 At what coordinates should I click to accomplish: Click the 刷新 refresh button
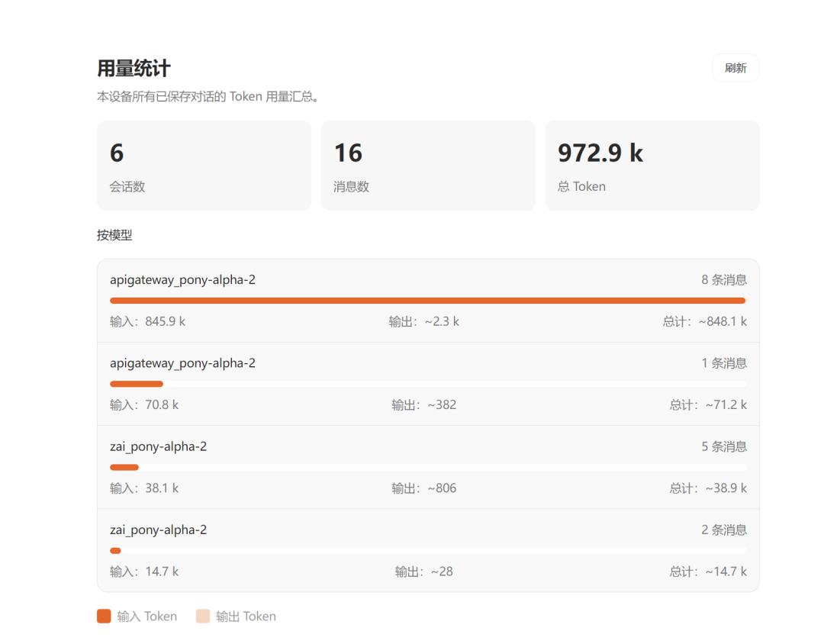point(735,68)
